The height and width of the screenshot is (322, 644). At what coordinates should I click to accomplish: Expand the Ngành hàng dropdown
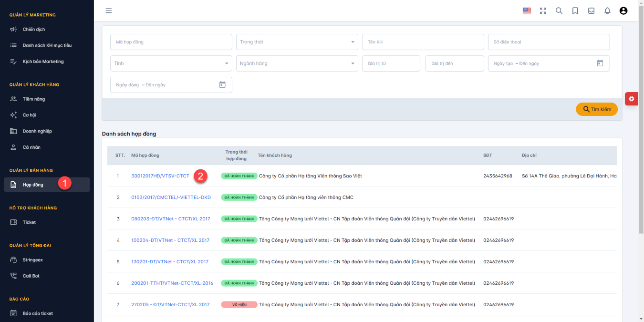click(x=297, y=63)
